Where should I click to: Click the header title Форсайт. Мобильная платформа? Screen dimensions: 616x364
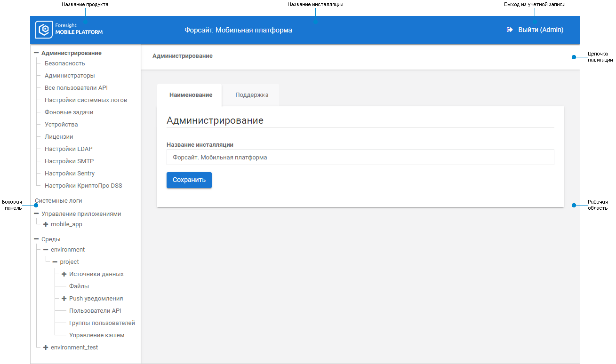239,30
